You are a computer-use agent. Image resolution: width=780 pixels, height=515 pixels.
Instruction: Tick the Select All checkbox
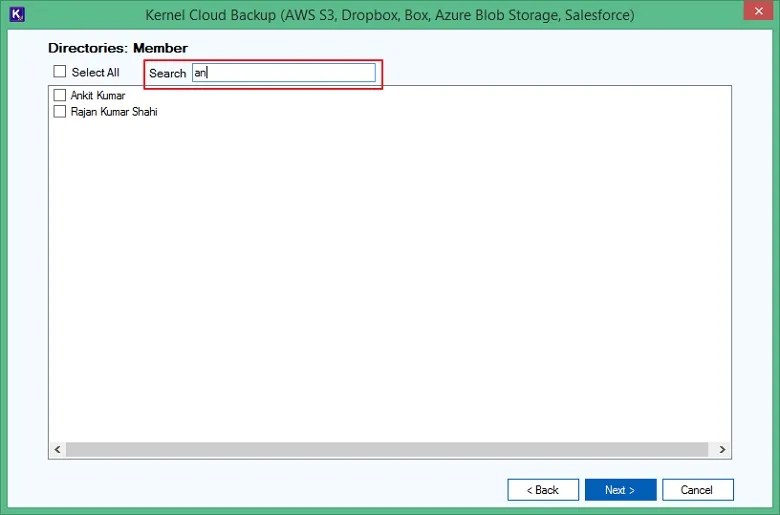click(x=60, y=72)
